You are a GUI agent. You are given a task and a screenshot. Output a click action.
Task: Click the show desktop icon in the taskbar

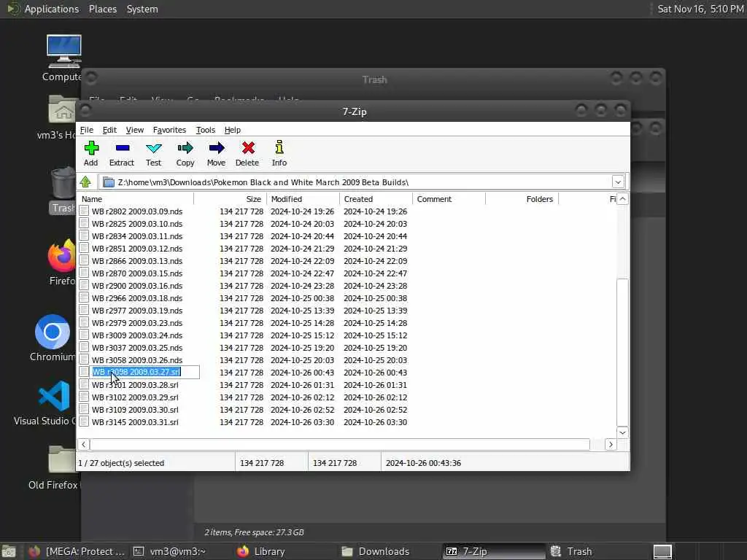point(9,551)
